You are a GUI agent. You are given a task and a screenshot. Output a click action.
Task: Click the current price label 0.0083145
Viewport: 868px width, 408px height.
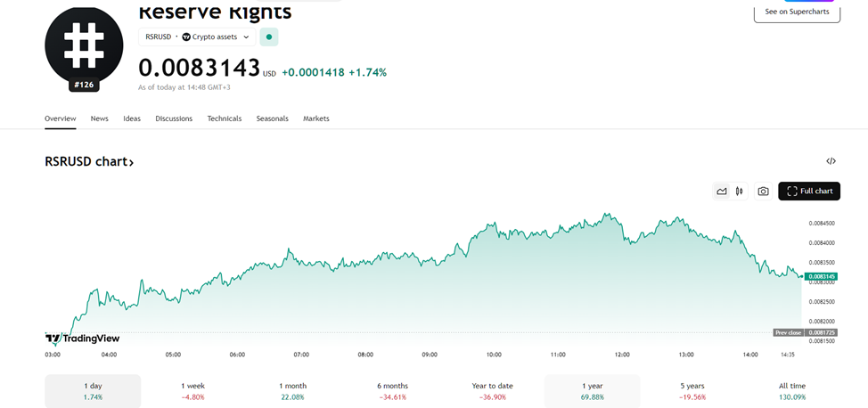tap(822, 276)
